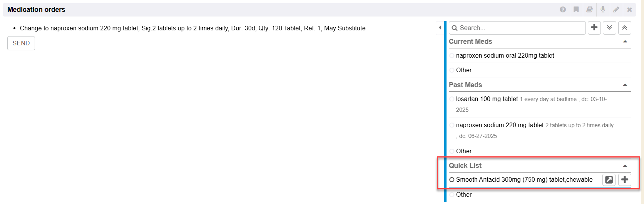Viewport: 644px width, 204px height.
Task: Click the pencil edit icon
Action: [616, 10]
